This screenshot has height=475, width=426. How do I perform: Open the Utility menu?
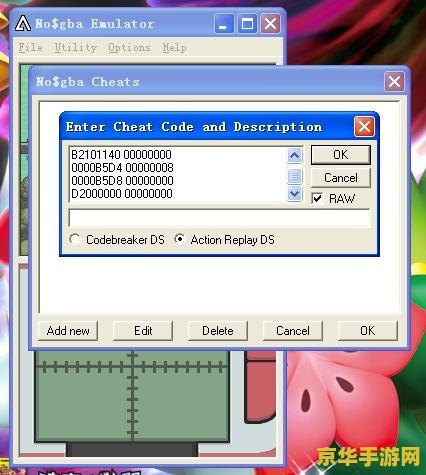click(x=75, y=48)
